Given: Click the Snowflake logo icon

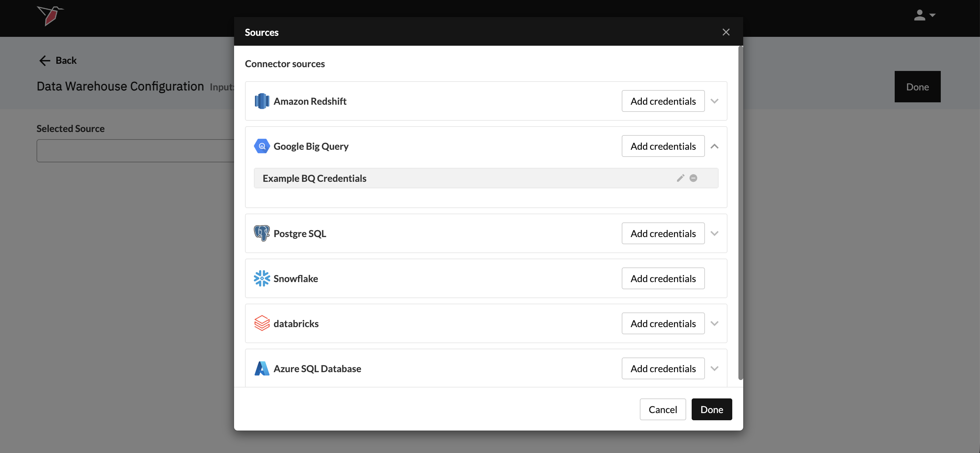Looking at the screenshot, I should [x=262, y=278].
